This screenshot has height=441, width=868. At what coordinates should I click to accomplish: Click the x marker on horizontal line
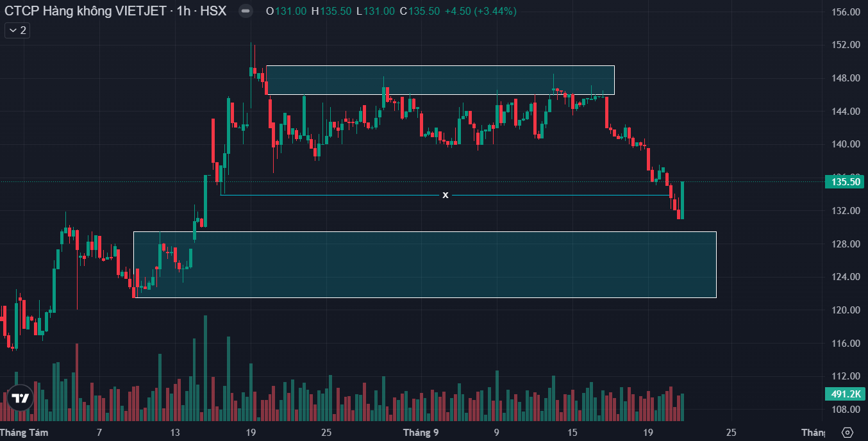[x=446, y=195]
